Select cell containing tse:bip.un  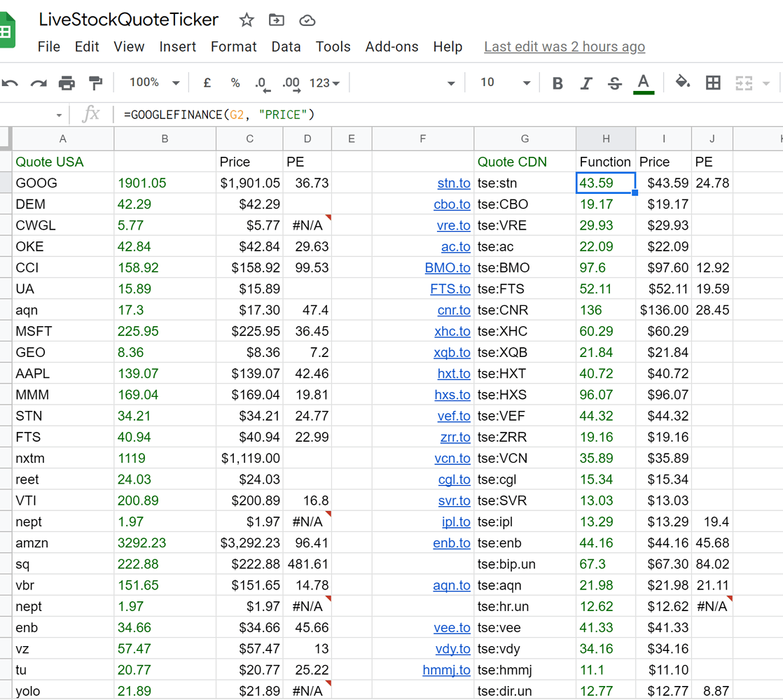tap(525, 564)
